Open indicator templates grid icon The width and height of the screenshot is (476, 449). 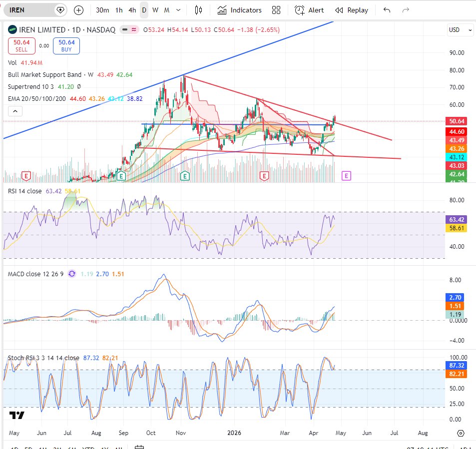click(276, 10)
